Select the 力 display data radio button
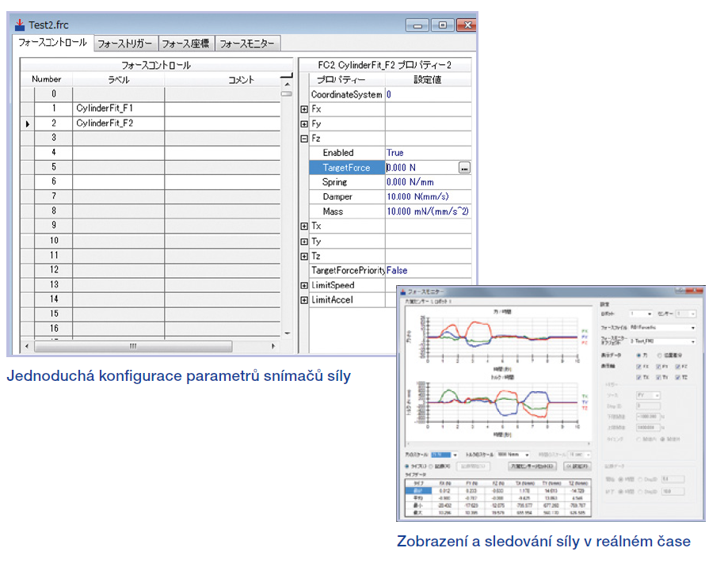 [638, 356]
